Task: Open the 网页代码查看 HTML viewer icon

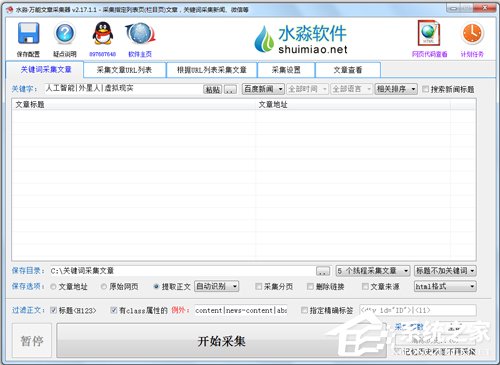Action: tap(429, 33)
